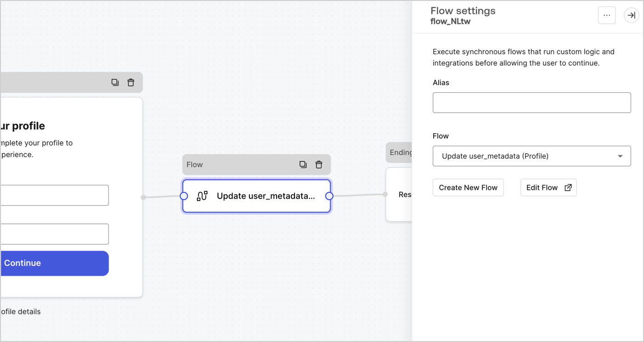Click inside the Alias input field
Viewport: 644px width, 342px height.
coord(531,103)
